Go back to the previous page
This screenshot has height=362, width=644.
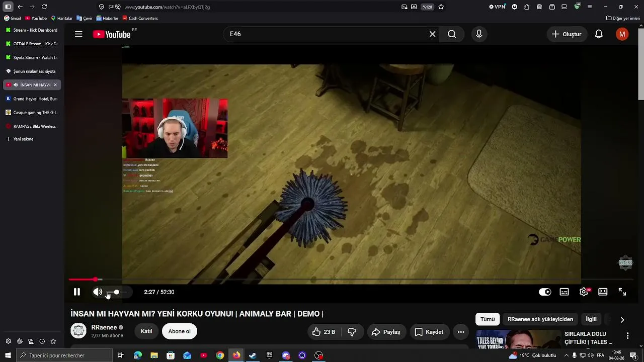20,7
